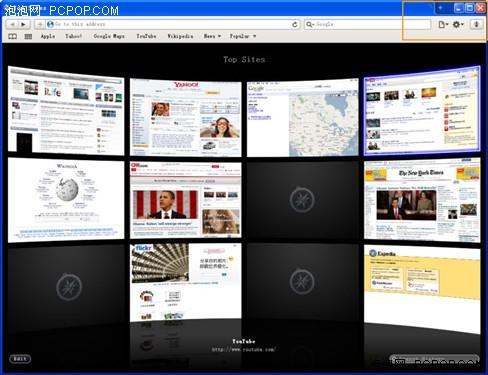Screen dimensions: 488x375
Task: Click the rightmost toolbar button beside the gear
Action: point(477,24)
